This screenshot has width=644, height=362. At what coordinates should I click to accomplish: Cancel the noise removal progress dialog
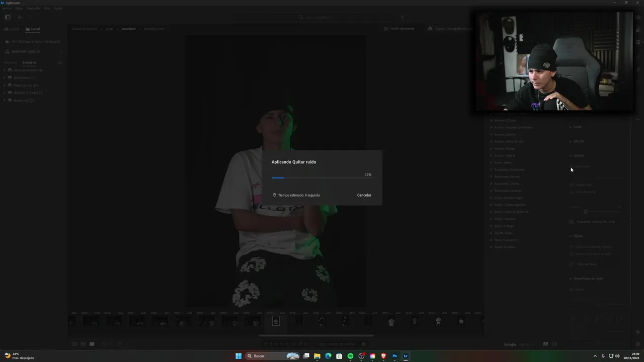tap(364, 195)
